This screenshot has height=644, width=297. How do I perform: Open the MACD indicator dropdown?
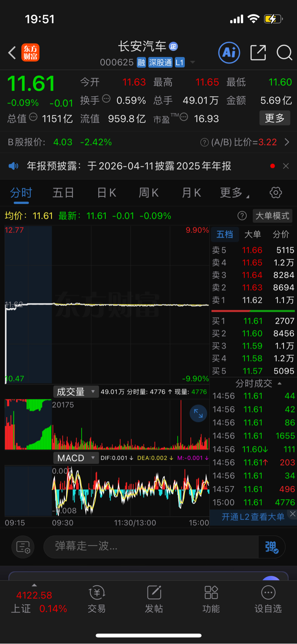pyautogui.click(x=76, y=458)
